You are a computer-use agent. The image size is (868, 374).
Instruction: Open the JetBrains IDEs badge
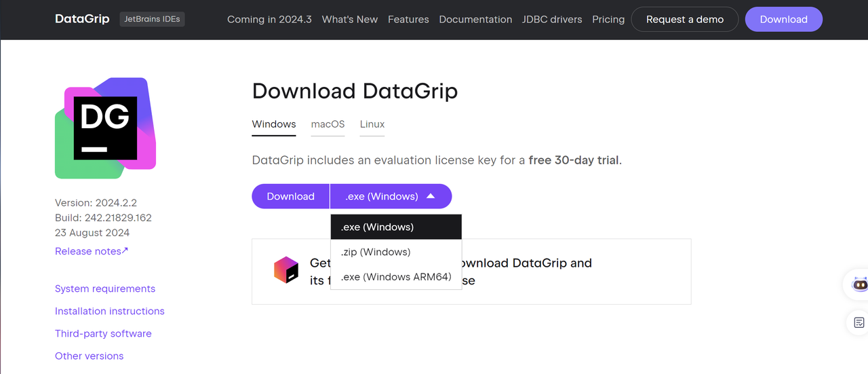click(153, 19)
